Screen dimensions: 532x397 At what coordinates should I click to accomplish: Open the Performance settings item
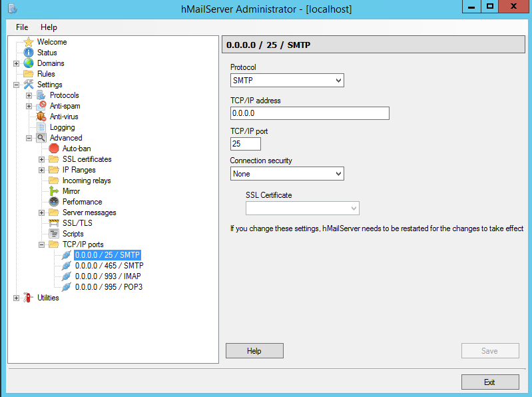[x=82, y=202]
